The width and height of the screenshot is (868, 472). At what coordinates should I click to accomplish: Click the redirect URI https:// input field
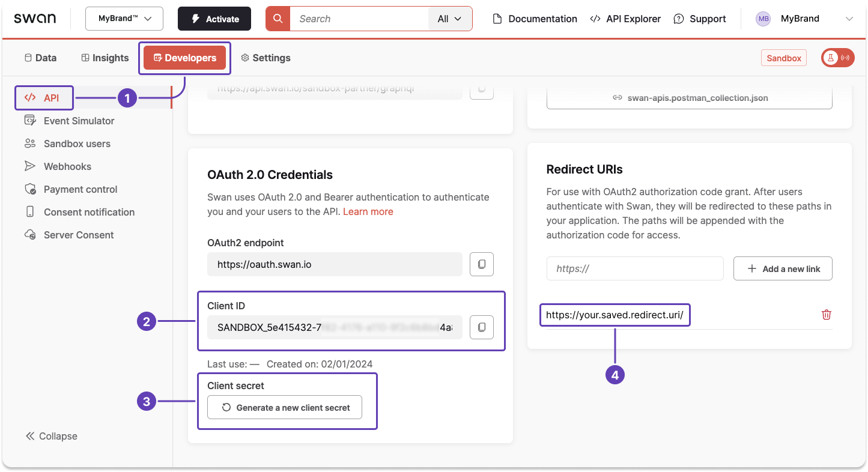pyautogui.click(x=634, y=268)
